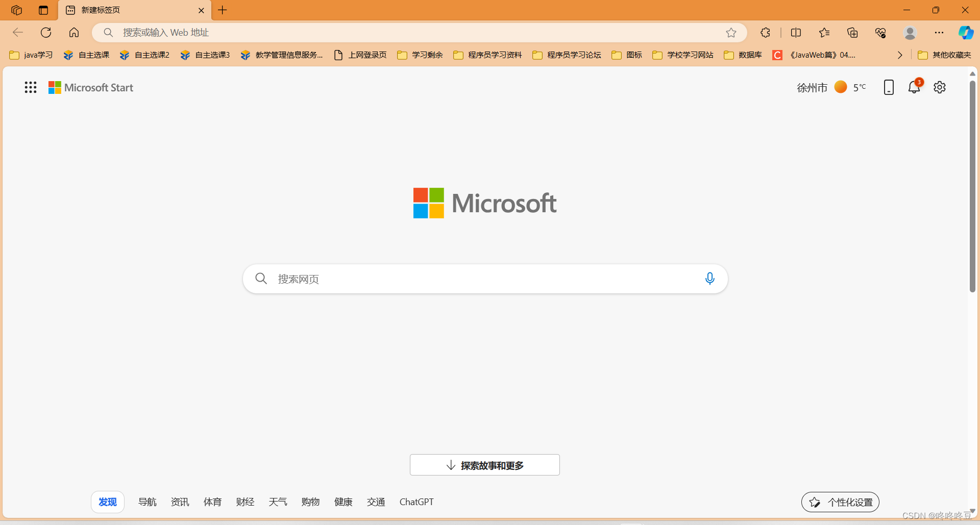Viewport: 980px width, 525px height.
Task: Click the 搜索网页 search box
Action: [485, 279]
